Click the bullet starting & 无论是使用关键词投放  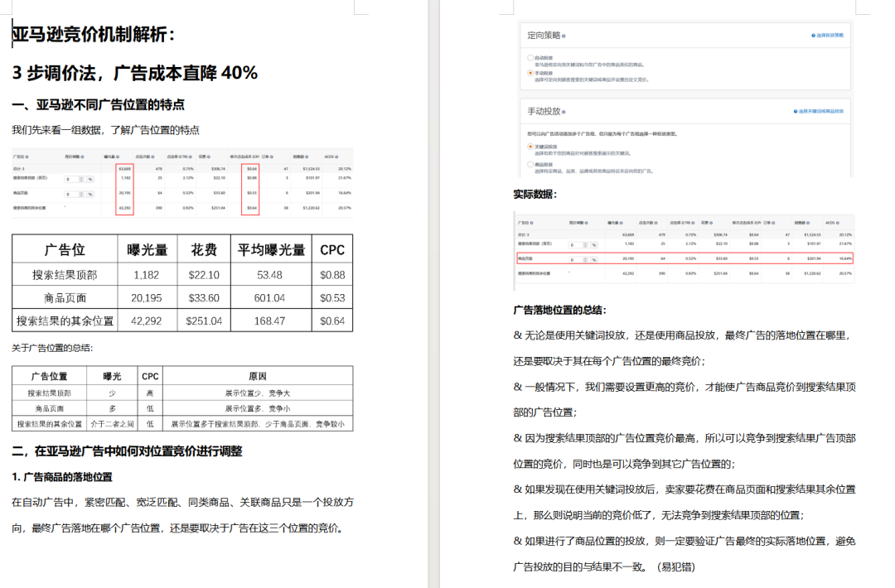[x=682, y=348]
